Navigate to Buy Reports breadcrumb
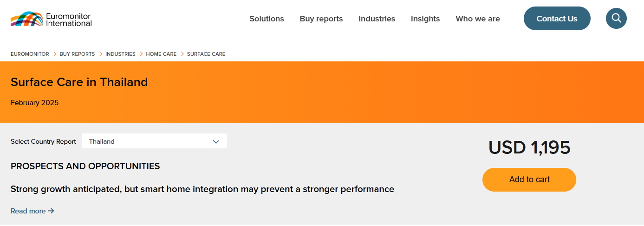 [77, 54]
